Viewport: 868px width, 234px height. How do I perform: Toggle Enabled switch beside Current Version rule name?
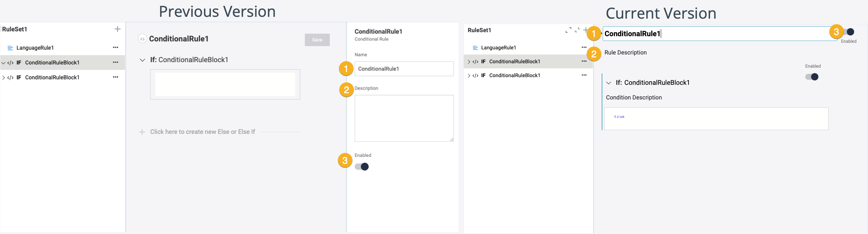pos(849,32)
